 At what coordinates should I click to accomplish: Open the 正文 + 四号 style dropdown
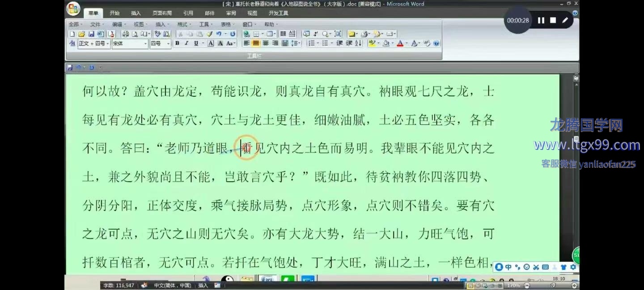[x=107, y=43]
